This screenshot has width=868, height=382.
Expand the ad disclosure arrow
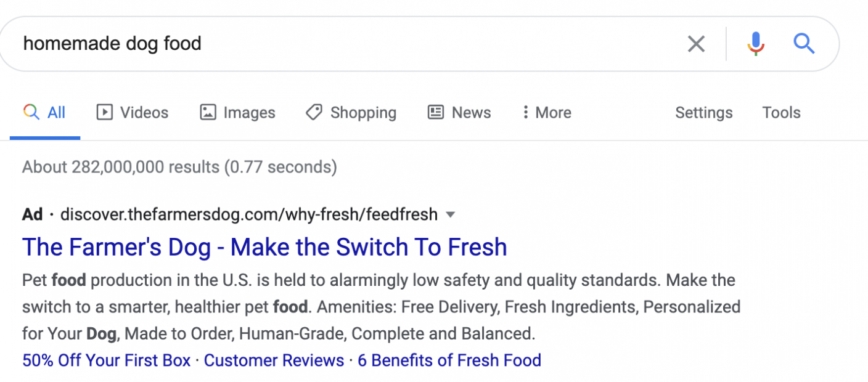451,214
